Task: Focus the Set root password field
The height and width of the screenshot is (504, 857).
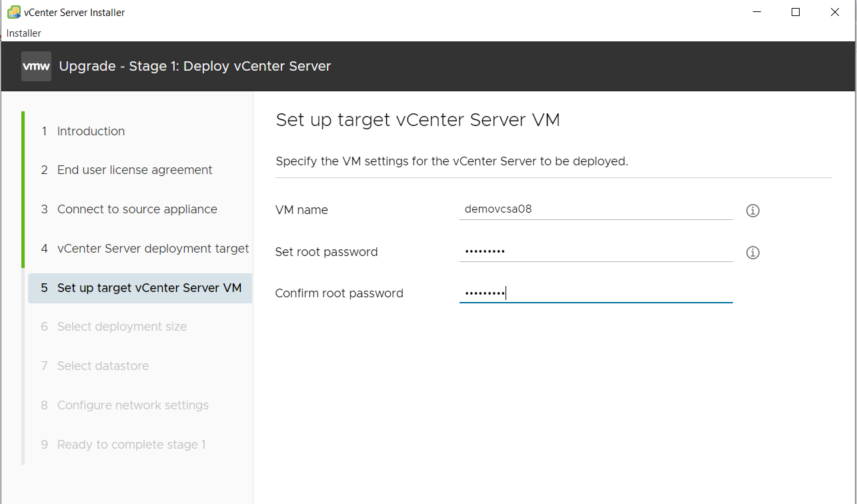Action: point(596,251)
